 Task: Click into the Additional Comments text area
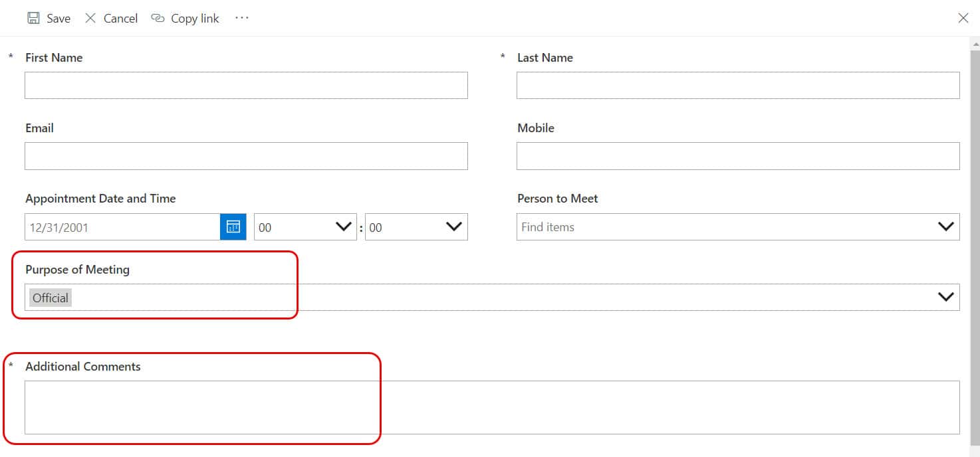(492, 407)
